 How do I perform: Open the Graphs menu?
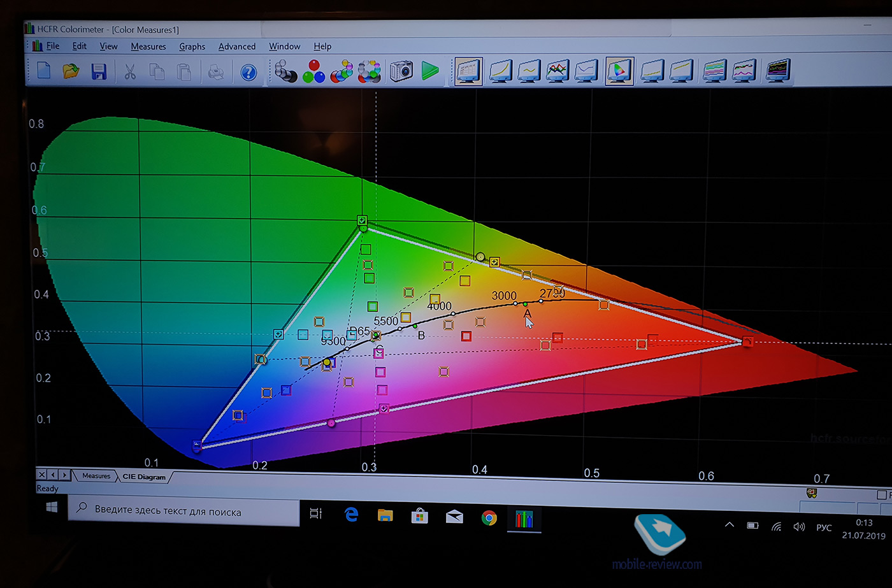tap(192, 47)
